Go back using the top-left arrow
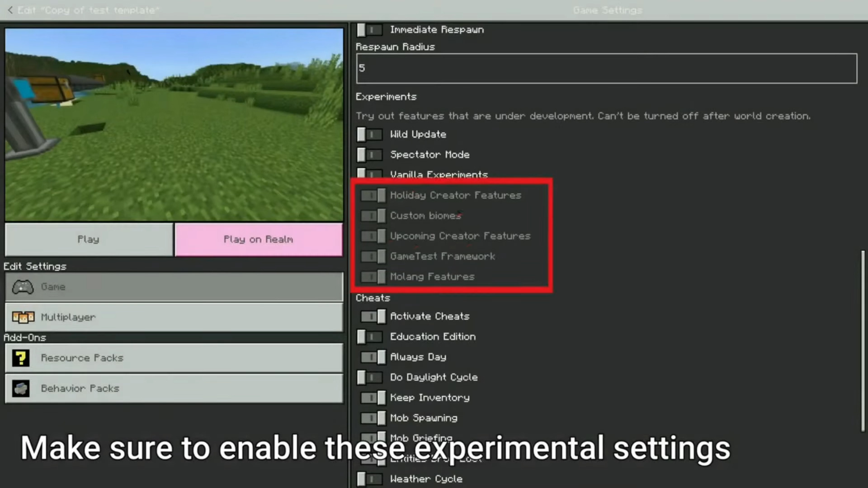The image size is (868, 488). 10,10
